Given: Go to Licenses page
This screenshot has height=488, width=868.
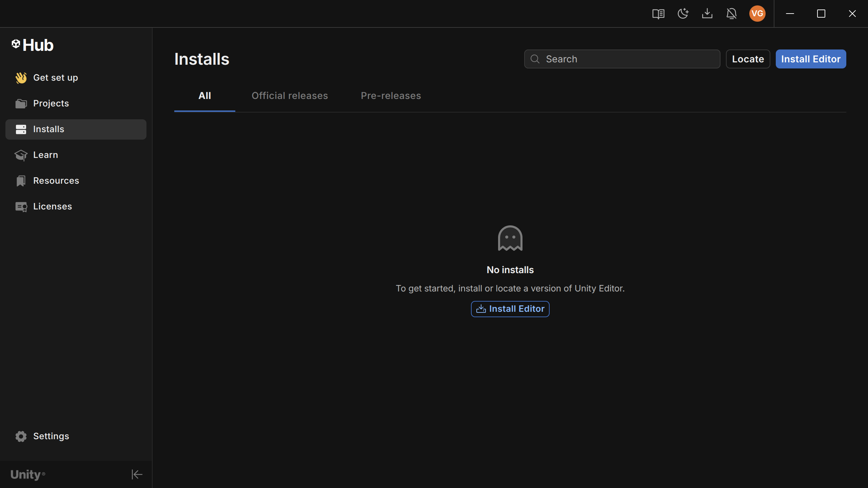Looking at the screenshot, I should click(x=53, y=206).
